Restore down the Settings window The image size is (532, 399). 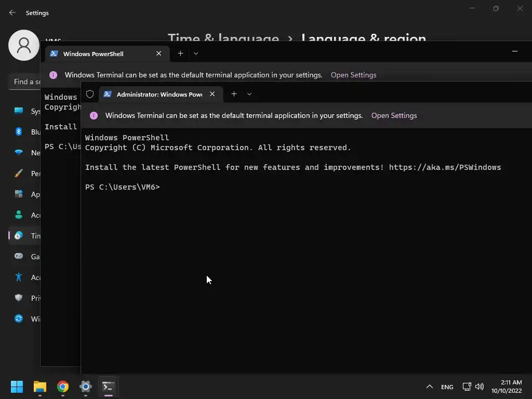tap(496, 8)
